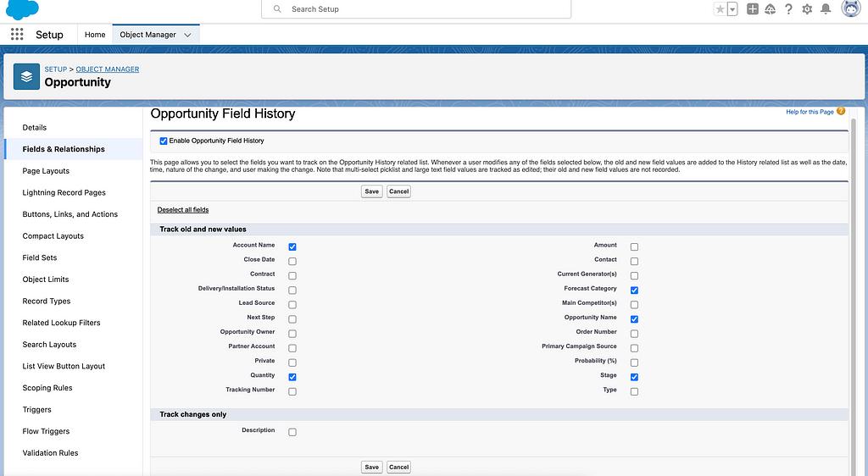Enable tracking for the Amount field
Image resolution: width=868 pixels, height=476 pixels.
point(634,247)
